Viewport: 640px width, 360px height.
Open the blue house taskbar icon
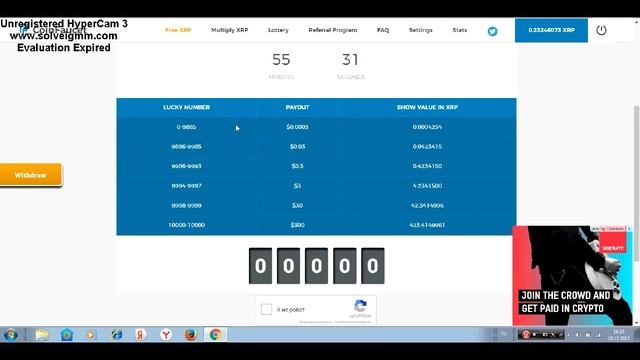(x=67, y=335)
